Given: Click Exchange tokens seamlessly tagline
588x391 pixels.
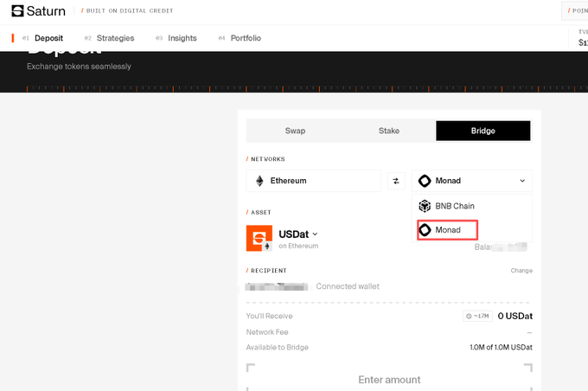Looking at the screenshot, I should click(x=79, y=67).
